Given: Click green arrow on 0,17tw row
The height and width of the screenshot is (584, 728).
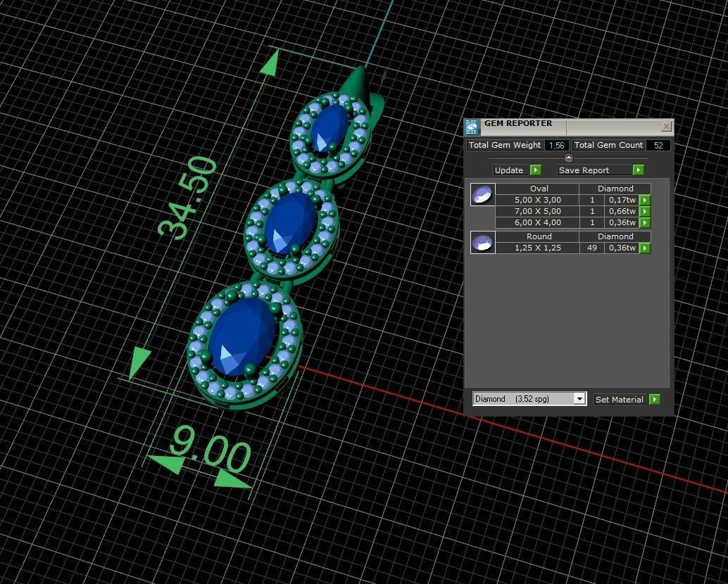Looking at the screenshot, I should click(x=645, y=200).
